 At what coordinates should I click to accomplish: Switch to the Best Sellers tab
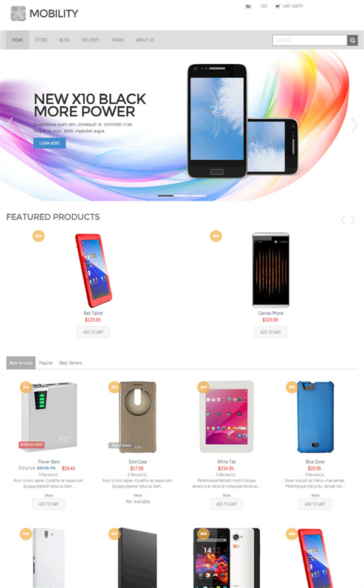pos(70,363)
